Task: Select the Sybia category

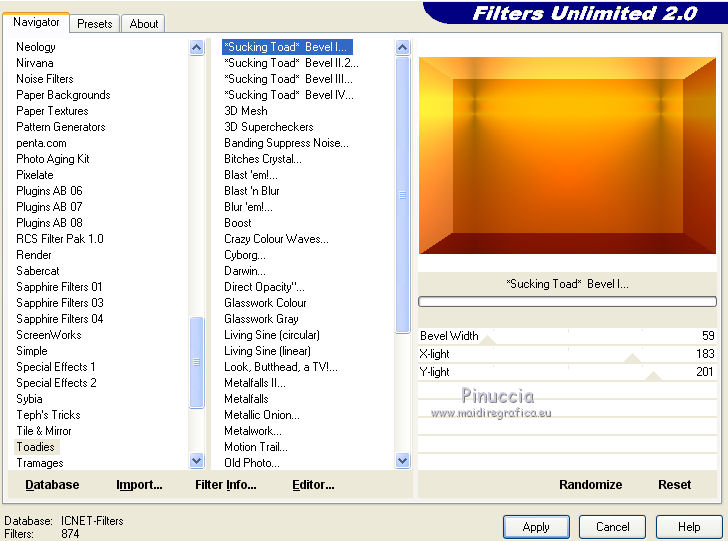Action: coord(29,399)
